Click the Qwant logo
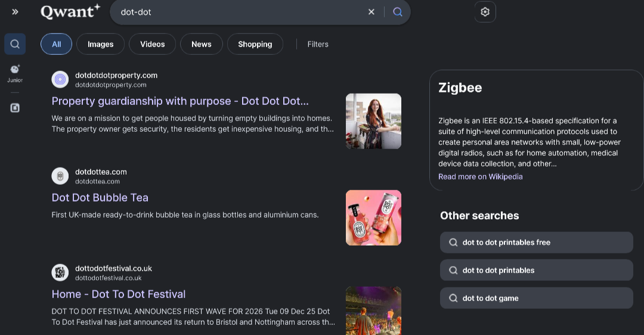This screenshot has width=644, height=335. (x=70, y=11)
